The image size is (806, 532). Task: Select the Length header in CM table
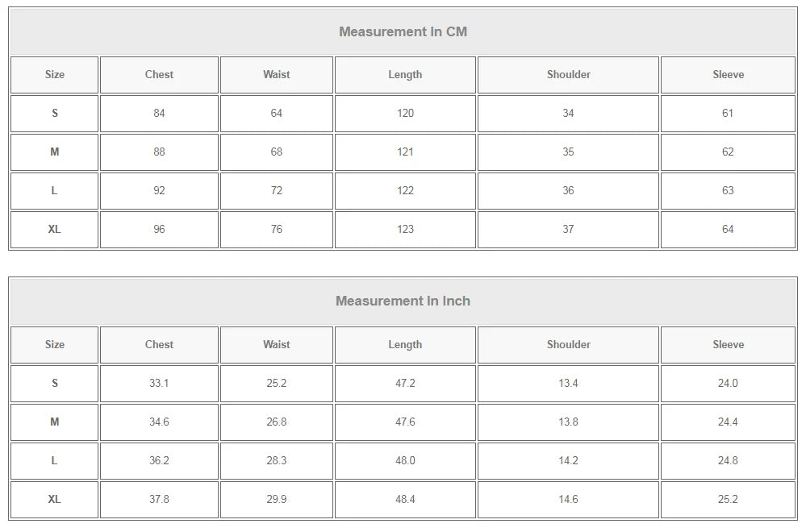pos(405,75)
